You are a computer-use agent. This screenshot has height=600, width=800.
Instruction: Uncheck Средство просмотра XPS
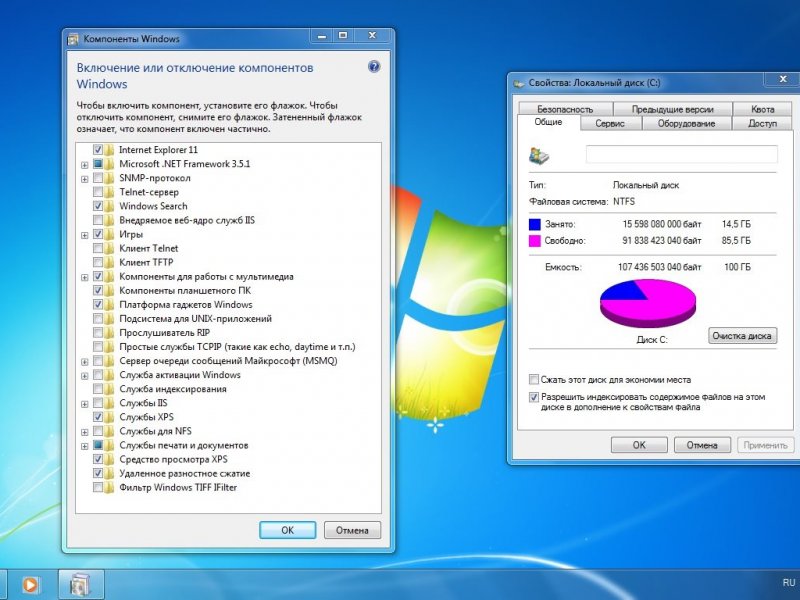click(98, 459)
